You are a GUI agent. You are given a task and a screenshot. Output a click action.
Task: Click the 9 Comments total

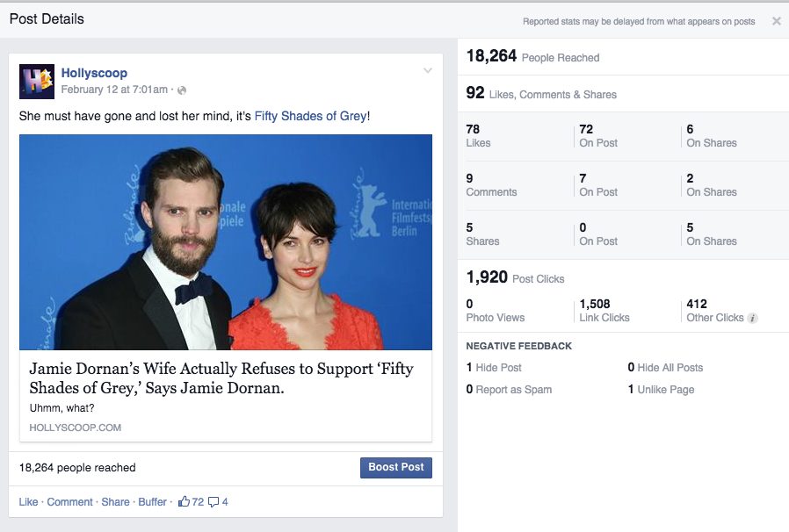coord(492,185)
